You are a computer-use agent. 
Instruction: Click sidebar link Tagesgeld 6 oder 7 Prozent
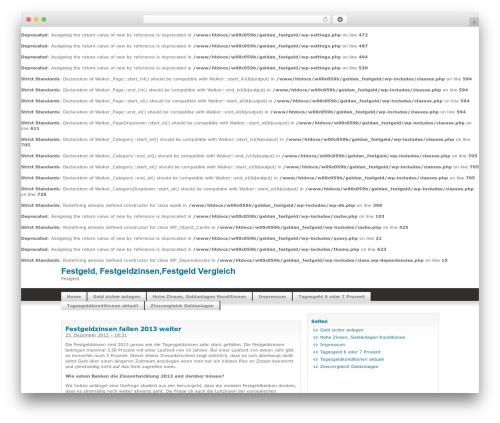pos(350,352)
